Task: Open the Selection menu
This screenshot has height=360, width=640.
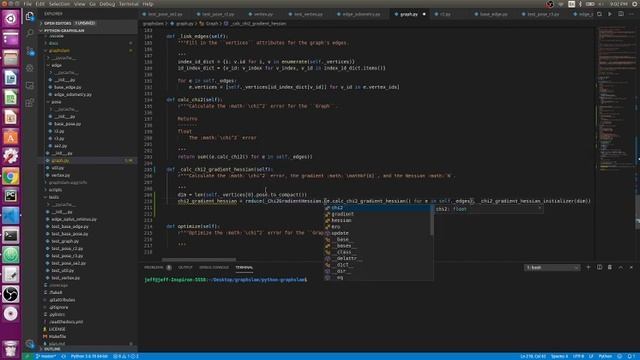Action: point(59,4)
